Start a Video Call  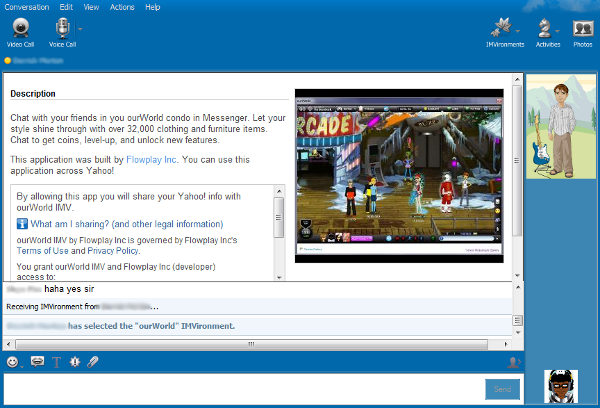(x=19, y=31)
